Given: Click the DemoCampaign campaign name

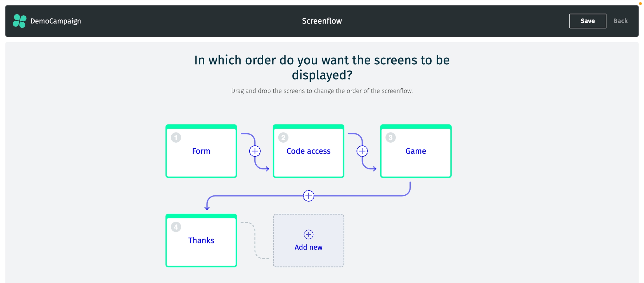Looking at the screenshot, I should tap(56, 21).
